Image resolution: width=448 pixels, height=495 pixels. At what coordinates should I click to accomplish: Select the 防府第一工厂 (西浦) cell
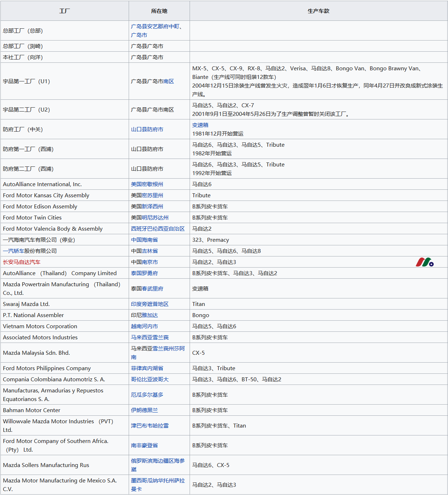click(x=65, y=149)
